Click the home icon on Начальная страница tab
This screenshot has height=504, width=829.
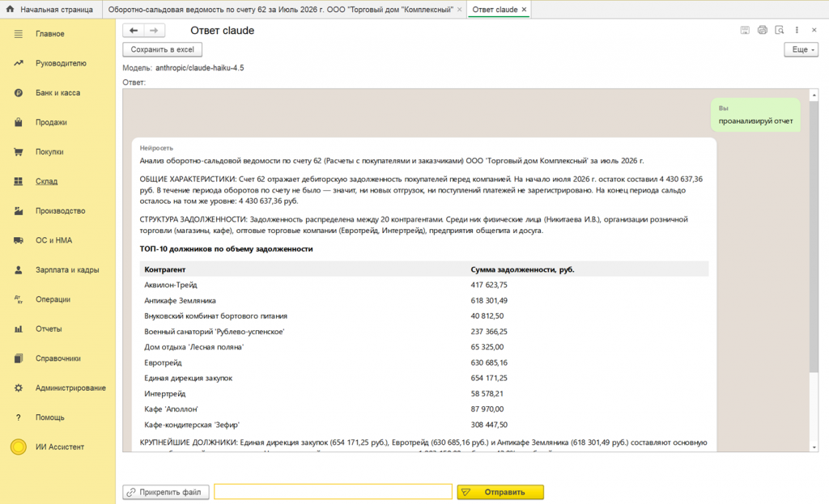10,9
